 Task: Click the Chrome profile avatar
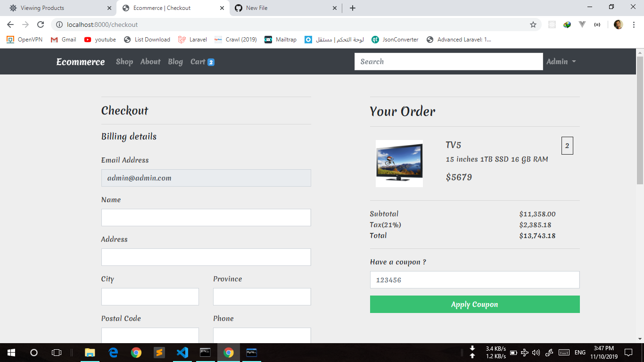(x=618, y=25)
